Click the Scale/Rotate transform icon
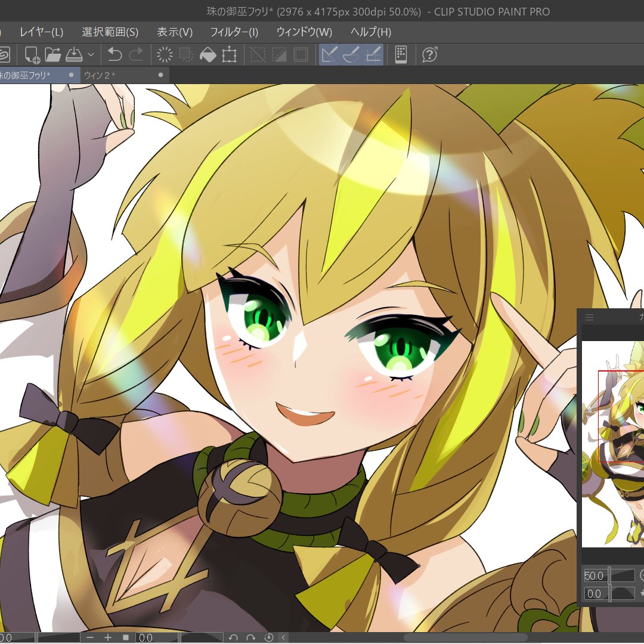 point(229,55)
